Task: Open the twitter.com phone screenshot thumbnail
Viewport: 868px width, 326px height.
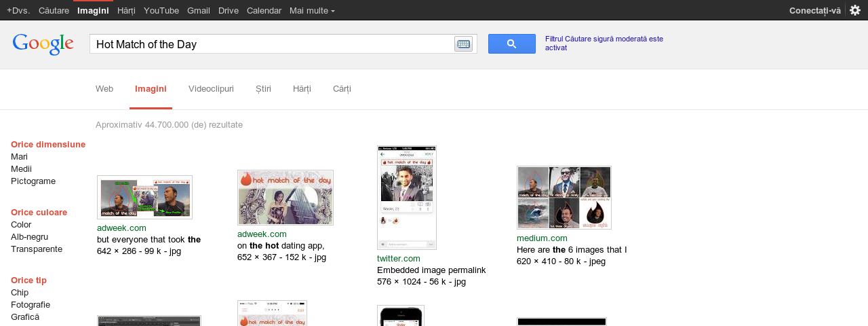Action: pyautogui.click(x=407, y=198)
